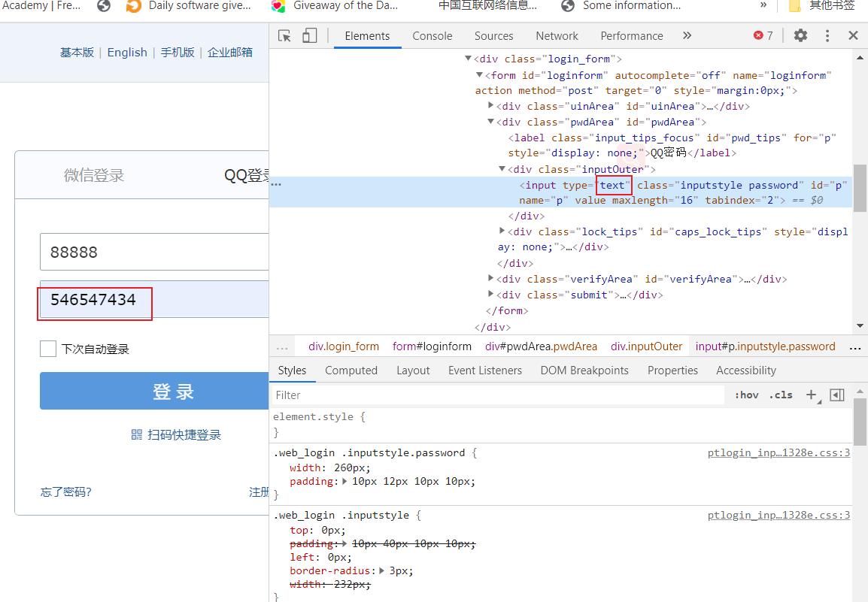
Task: Click the 忘了密码? link
Action: [66, 492]
